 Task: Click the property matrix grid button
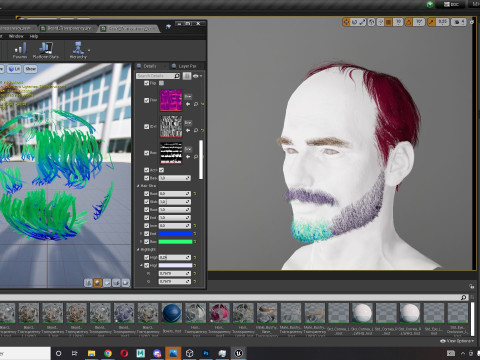[x=187, y=76]
